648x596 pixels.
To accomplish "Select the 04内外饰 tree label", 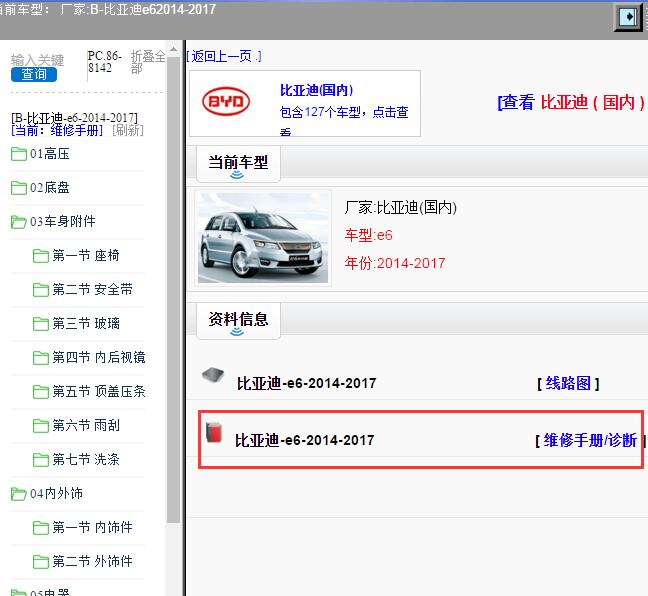I will [x=56, y=493].
